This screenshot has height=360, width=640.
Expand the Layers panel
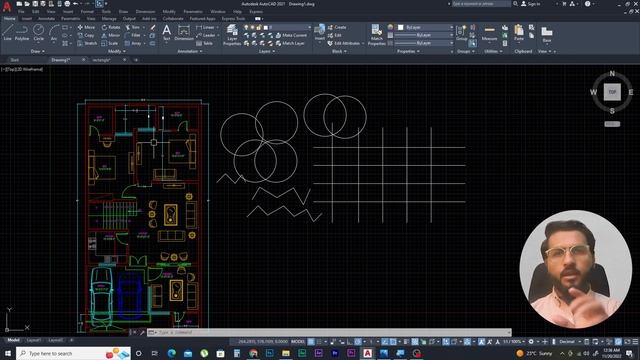coord(267,51)
